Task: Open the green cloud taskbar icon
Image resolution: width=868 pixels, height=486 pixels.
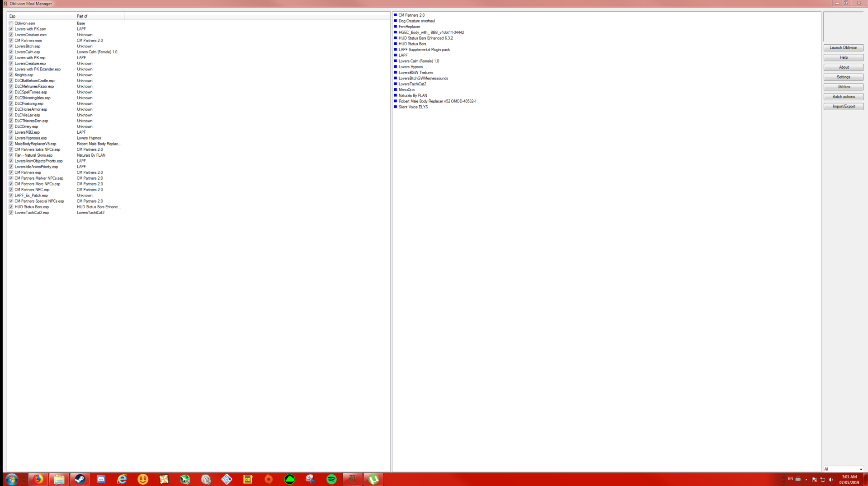Action: pos(290,479)
